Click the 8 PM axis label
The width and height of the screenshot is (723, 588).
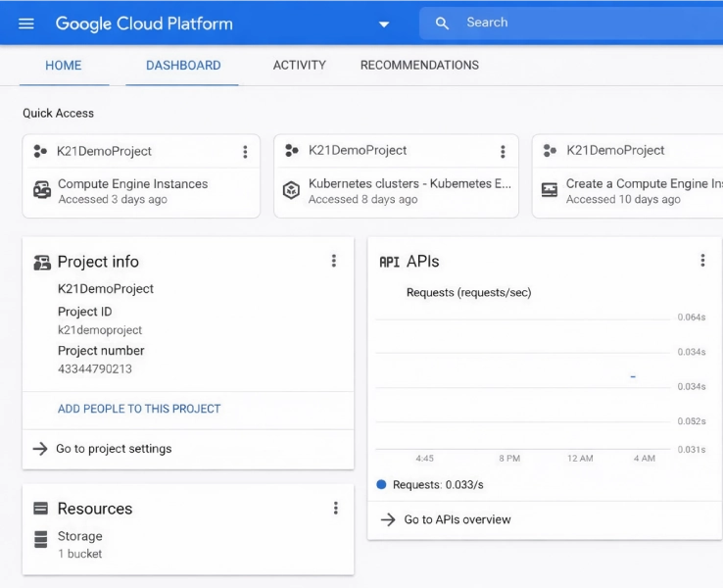509,459
